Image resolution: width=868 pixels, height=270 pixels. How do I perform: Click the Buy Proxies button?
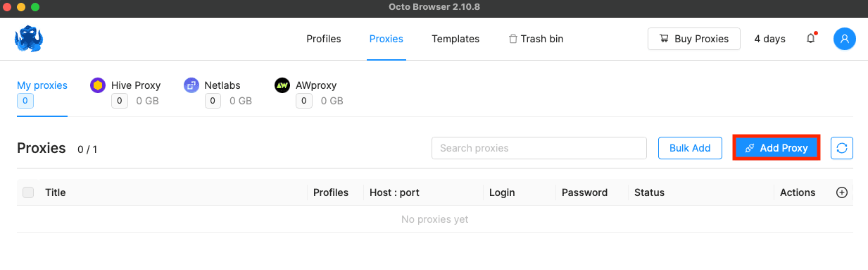point(694,39)
